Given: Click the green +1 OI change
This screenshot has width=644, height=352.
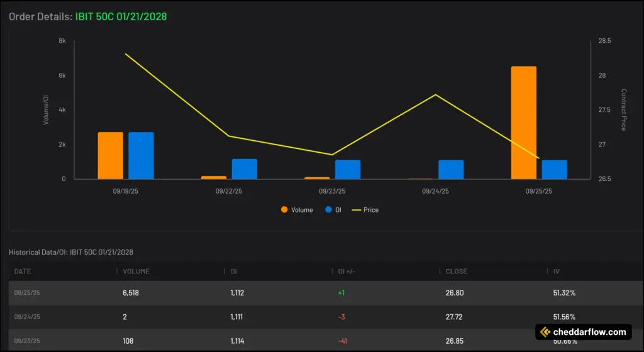Looking at the screenshot, I should point(341,293).
